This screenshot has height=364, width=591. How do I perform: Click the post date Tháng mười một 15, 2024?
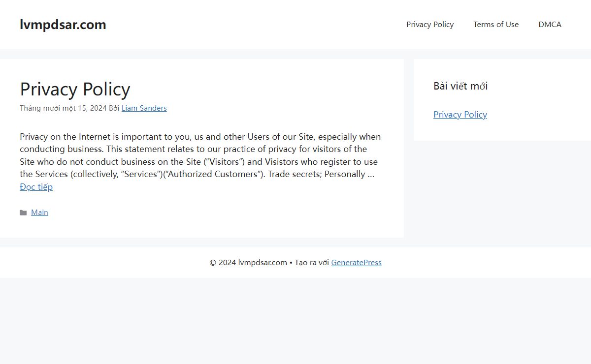coord(63,108)
